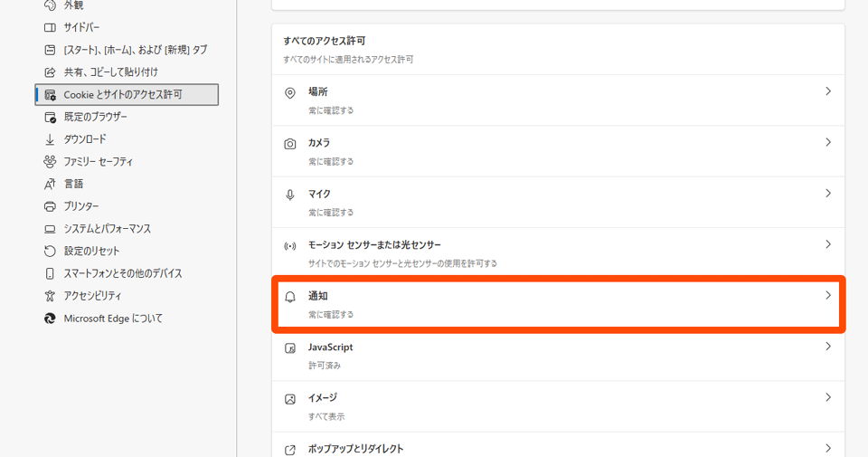The image size is (868, 457).
Task: Click the location pin icon beside 場所
Action: pyautogui.click(x=290, y=93)
